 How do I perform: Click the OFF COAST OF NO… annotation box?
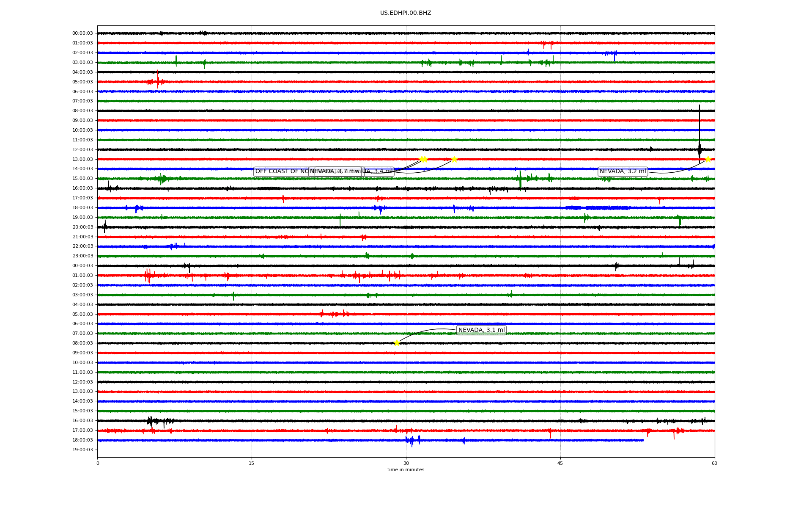281,171
